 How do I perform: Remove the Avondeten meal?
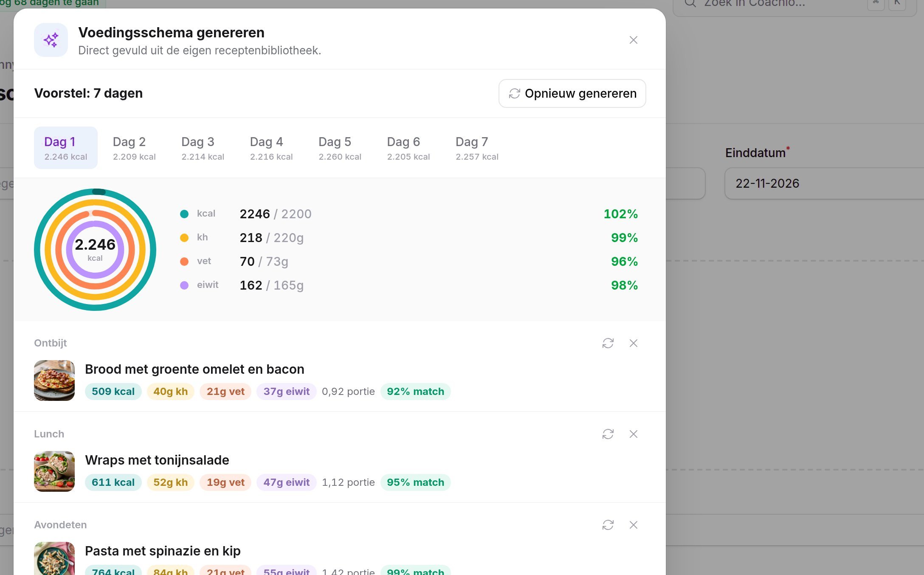pyautogui.click(x=633, y=525)
